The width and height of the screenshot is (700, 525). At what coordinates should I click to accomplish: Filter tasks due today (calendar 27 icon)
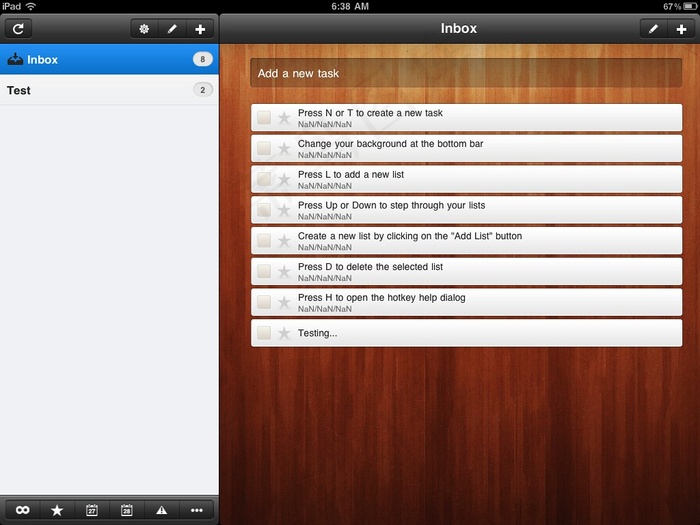(x=92, y=510)
